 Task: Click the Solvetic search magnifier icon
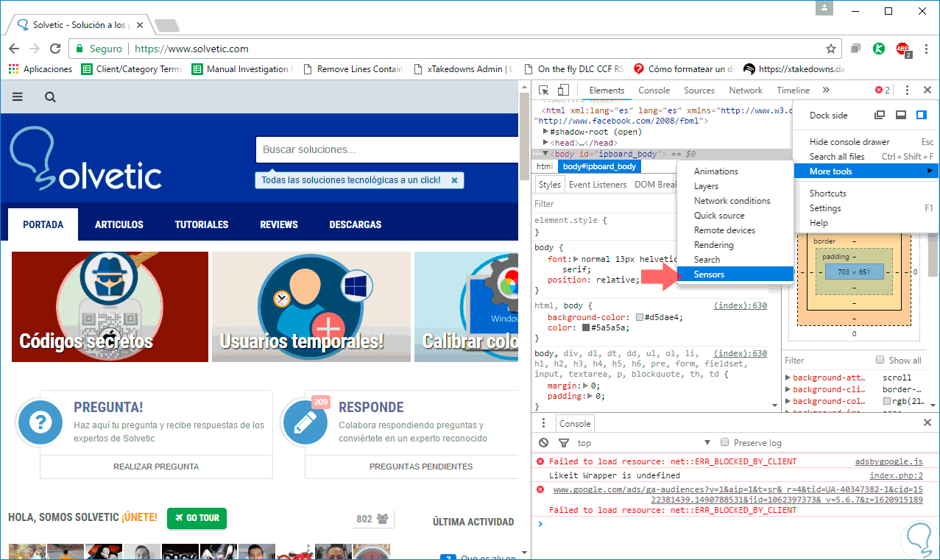(50, 96)
